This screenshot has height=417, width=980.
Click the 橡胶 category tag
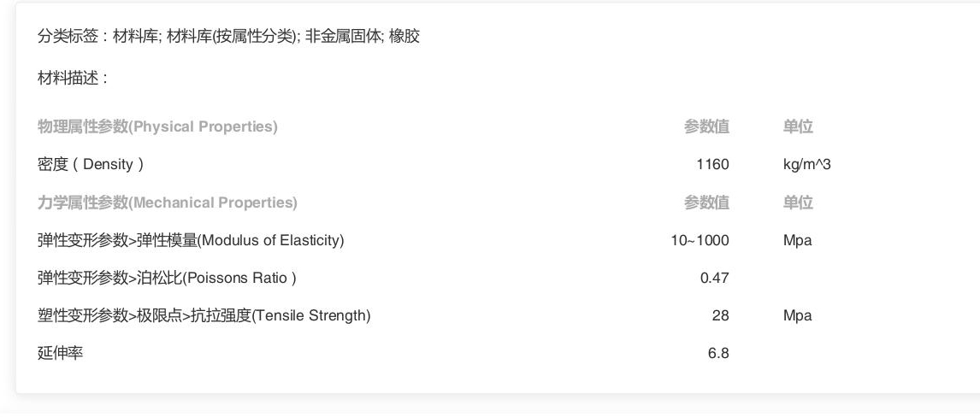404,37
